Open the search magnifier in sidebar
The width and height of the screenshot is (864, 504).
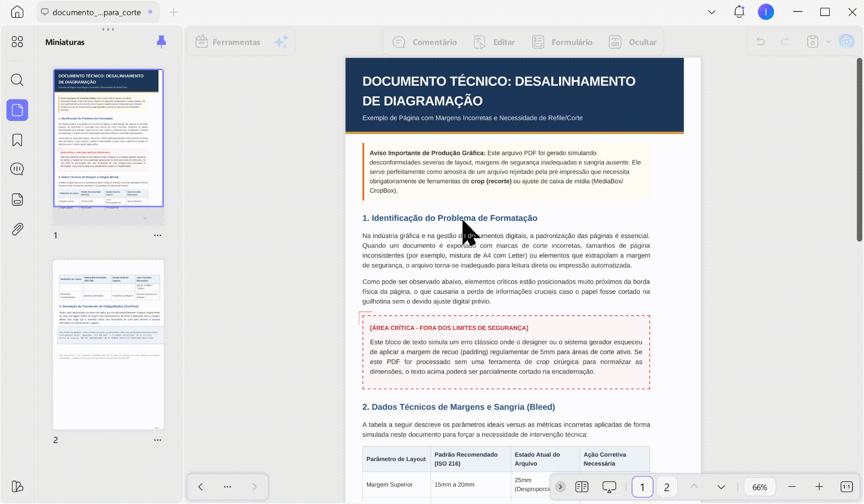[17, 80]
